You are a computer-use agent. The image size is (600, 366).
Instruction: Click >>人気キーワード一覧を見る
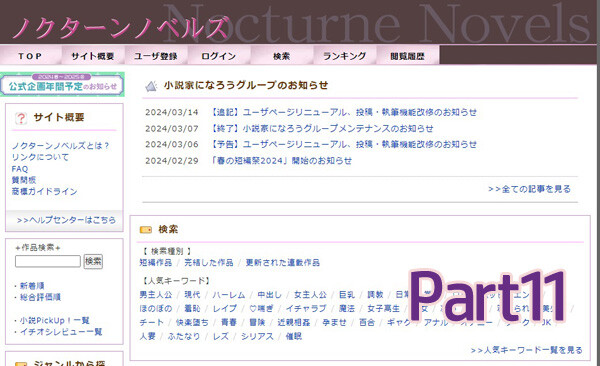coord(527,350)
